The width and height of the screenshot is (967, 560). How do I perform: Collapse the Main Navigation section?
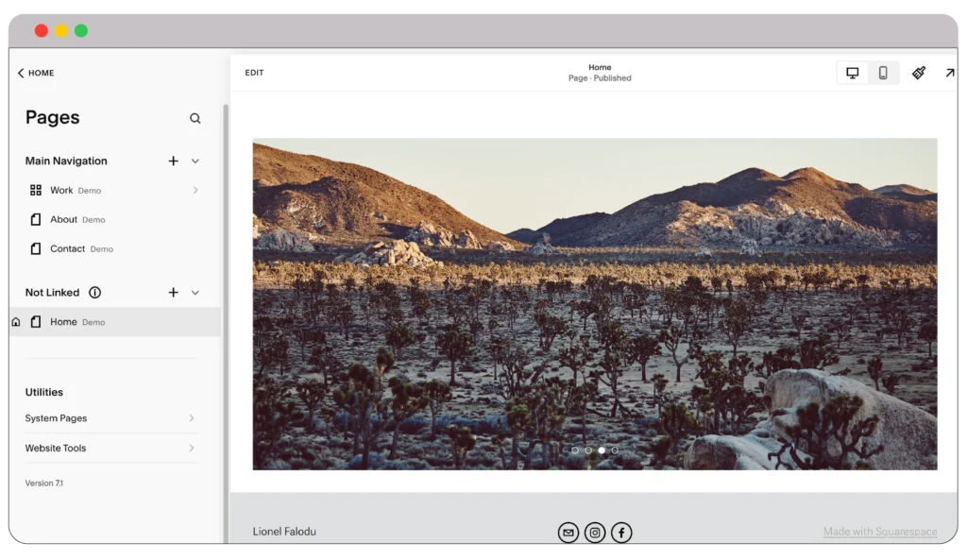[x=195, y=161]
